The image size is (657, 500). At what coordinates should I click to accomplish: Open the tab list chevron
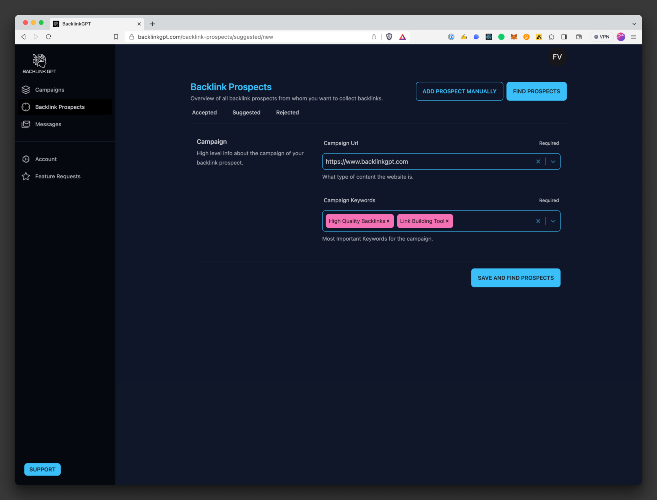click(634, 24)
